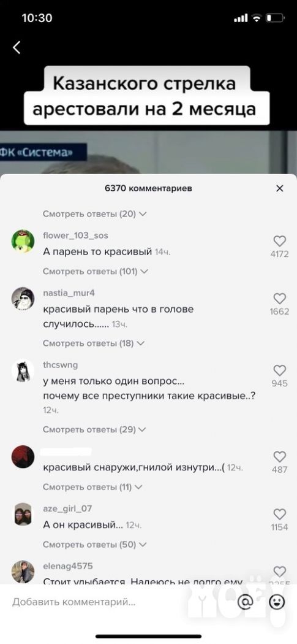Expand the 50 replies under aze_girl_07

click(x=94, y=544)
